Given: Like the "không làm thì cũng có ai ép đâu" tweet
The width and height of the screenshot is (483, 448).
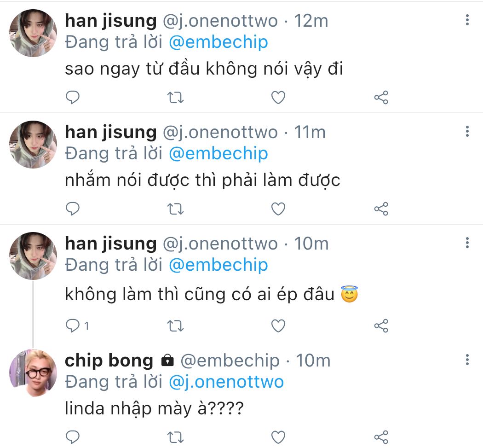Looking at the screenshot, I should 278,326.
